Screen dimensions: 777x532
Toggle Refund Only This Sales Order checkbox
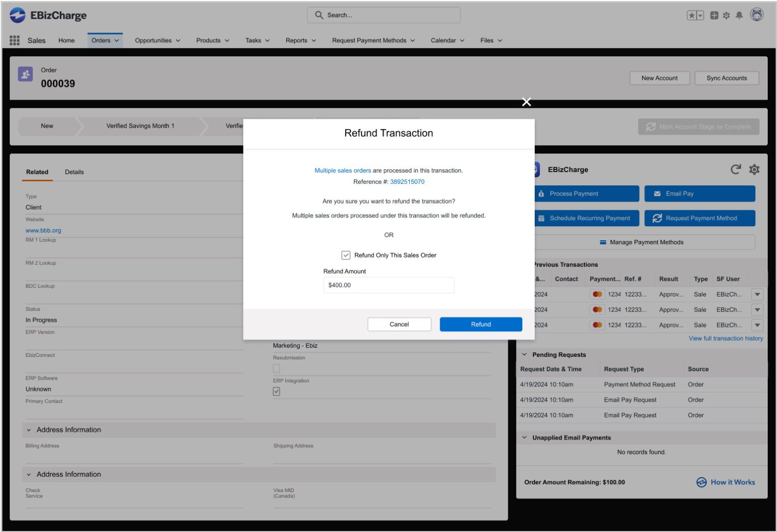(x=346, y=255)
